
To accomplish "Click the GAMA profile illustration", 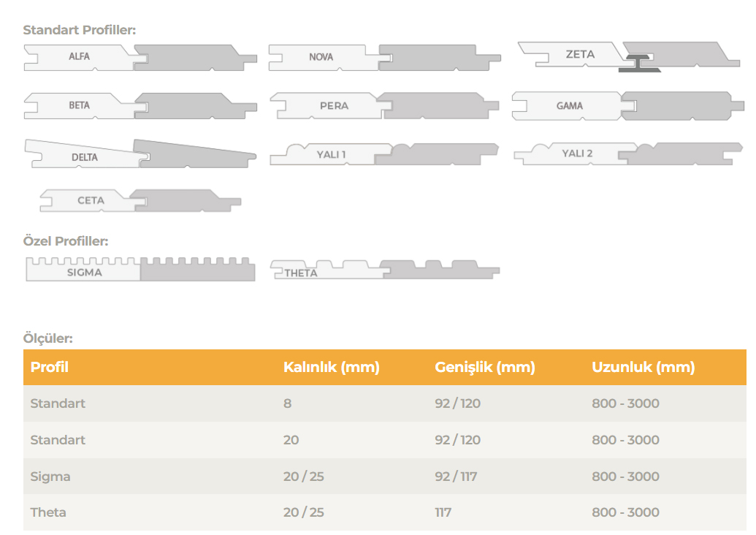I will pyautogui.click(x=622, y=106).
